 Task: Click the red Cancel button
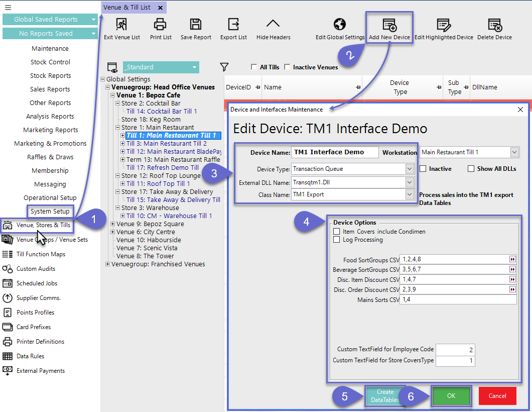coord(497,396)
